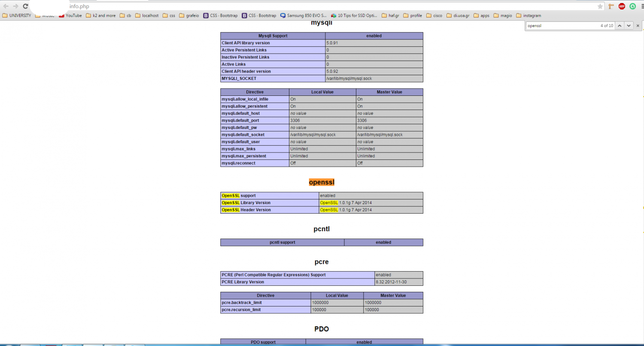644x346 pixels.
Task: Reload the info.php page
Action: [x=25, y=6]
